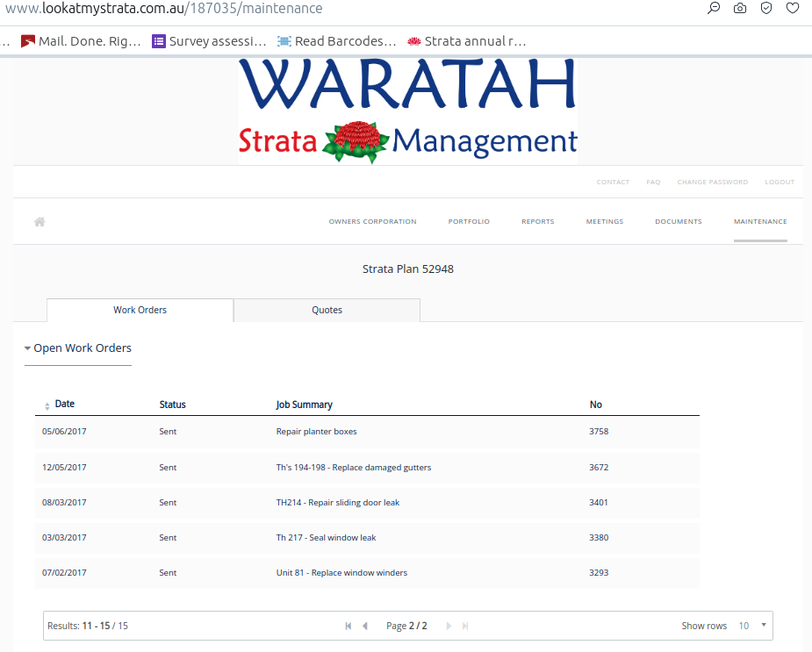Click the date 08/03/2017
Screen dimensions: 812x652
pos(64,503)
